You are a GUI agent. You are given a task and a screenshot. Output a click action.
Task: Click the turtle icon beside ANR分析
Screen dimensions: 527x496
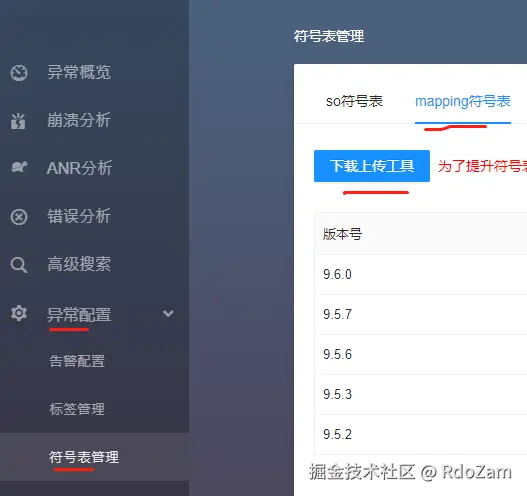[x=19, y=167]
